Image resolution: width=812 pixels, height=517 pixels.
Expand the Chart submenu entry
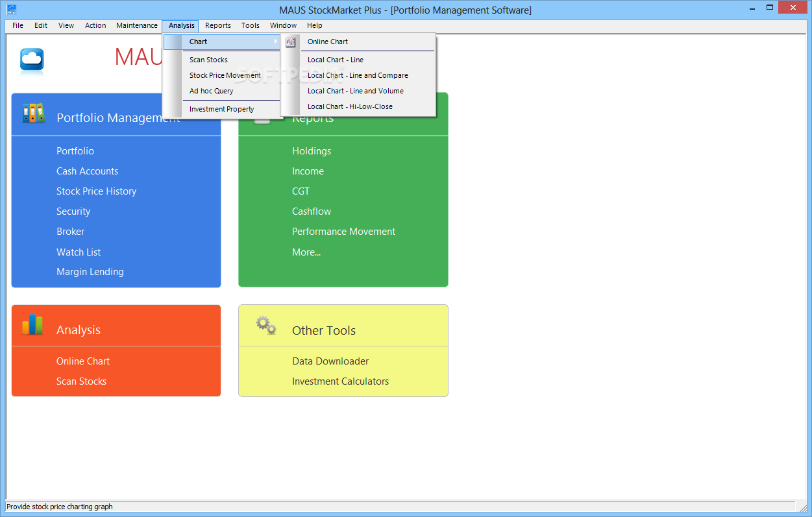222,42
